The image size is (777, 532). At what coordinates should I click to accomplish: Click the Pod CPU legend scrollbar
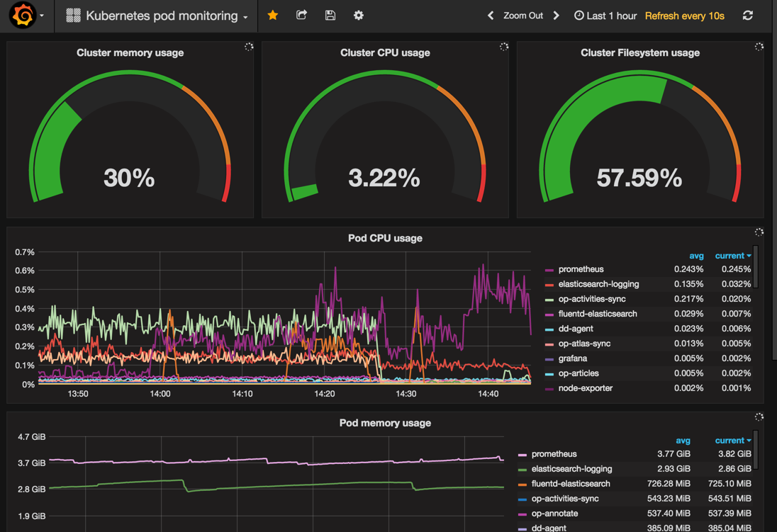(755, 266)
